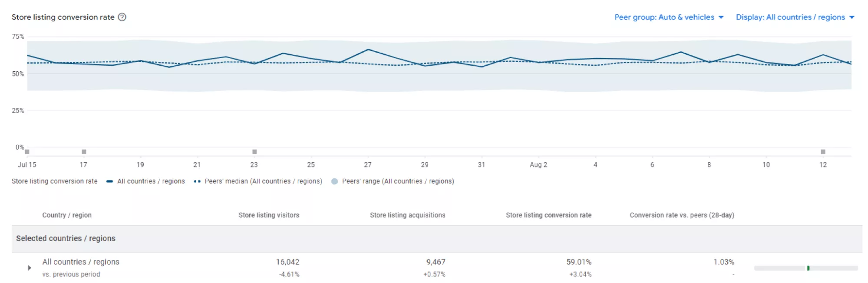
Task: Select the +3.04% conversion change
Action: [x=580, y=274]
